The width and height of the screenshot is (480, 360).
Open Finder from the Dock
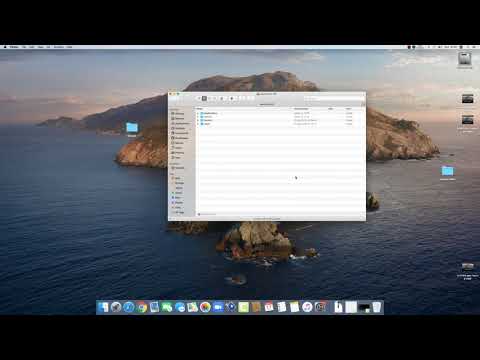click(x=103, y=307)
